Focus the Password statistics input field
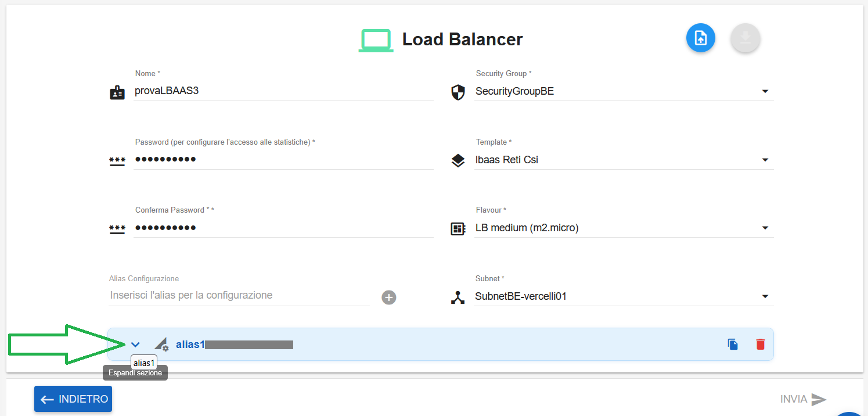Viewport: 868px width, 416px height. (x=283, y=160)
